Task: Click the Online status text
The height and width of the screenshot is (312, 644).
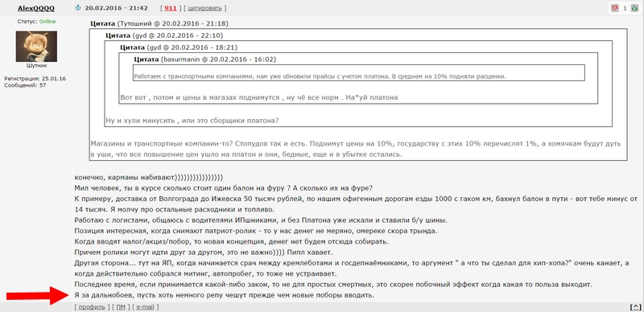Action: coord(47,22)
